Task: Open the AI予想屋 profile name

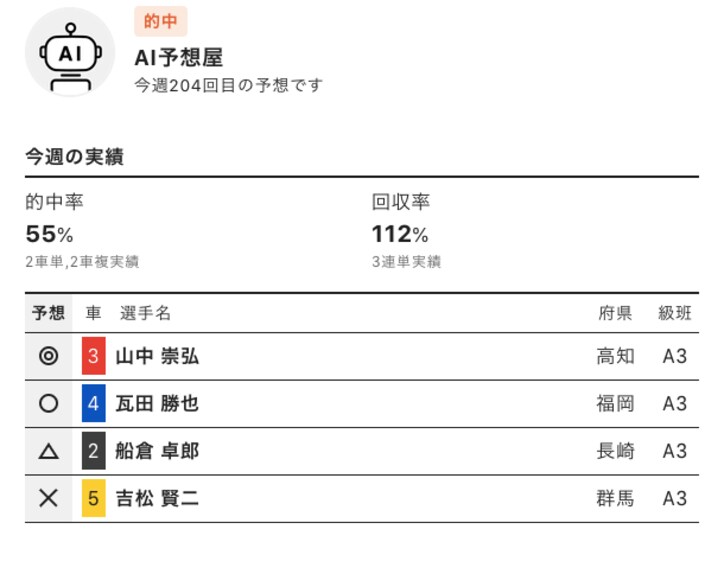Action: pyautogui.click(x=178, y=58)
